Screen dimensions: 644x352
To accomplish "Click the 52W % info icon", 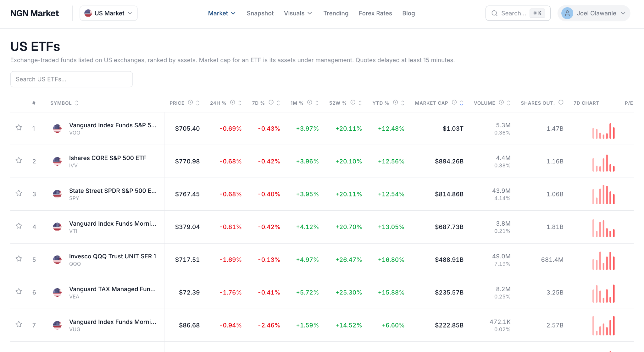I will point(353,102).
